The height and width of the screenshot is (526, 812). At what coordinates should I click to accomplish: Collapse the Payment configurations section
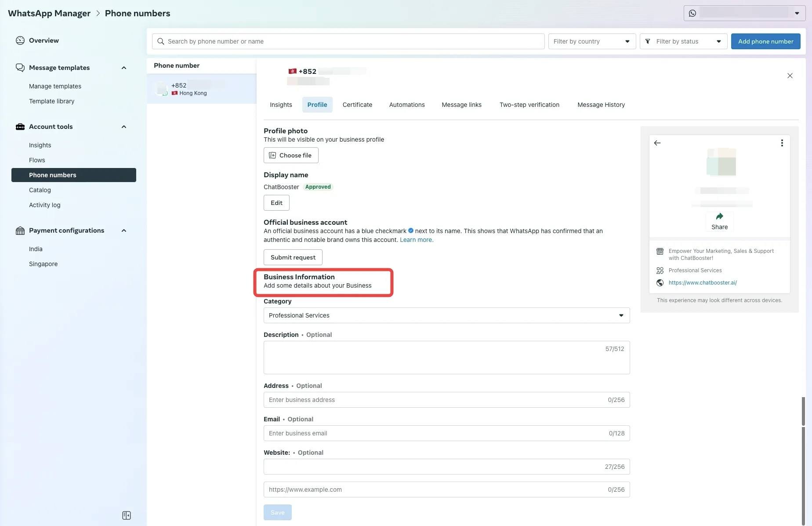tap(124, 230)
